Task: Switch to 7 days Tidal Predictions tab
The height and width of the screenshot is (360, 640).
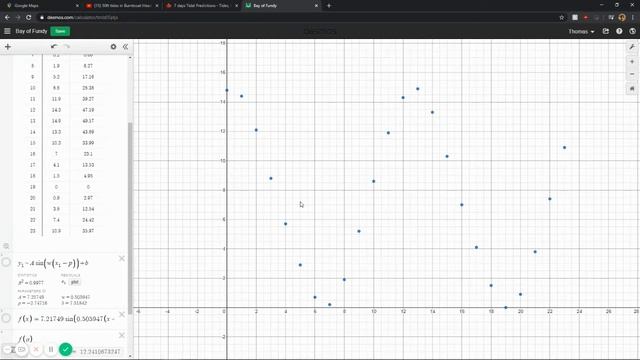Action: (201, 6)
